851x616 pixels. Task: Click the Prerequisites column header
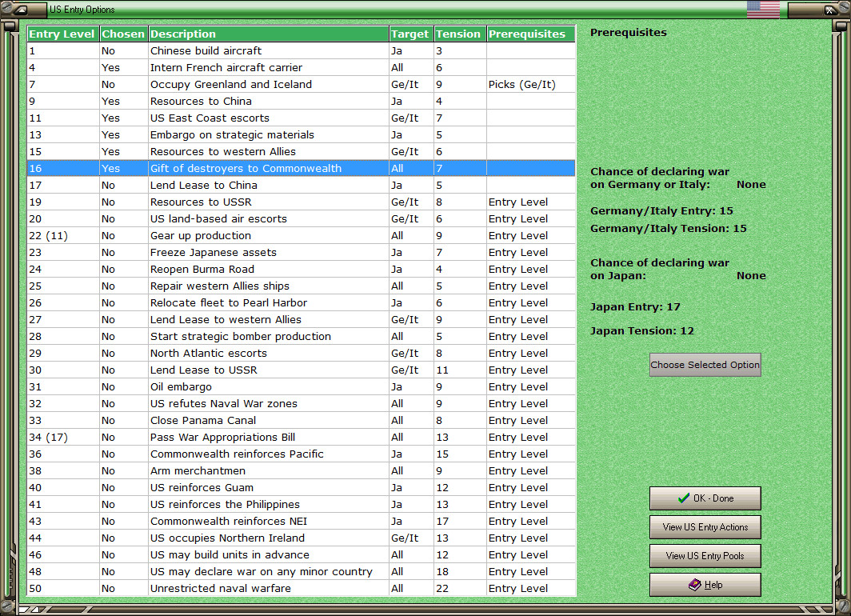tap(531, 34)
